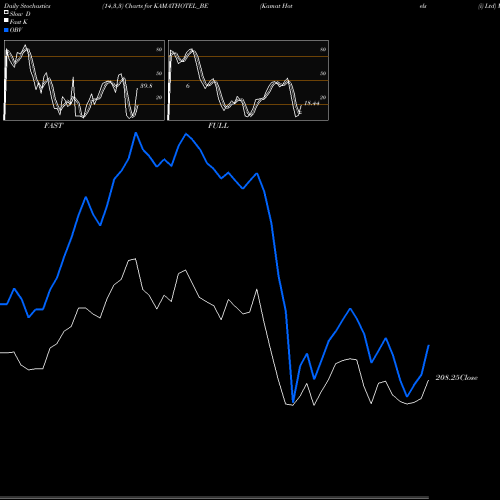Click the 'KAMATHOTEL_BE' chart title text
500x500 pixels.
point(181,6)
